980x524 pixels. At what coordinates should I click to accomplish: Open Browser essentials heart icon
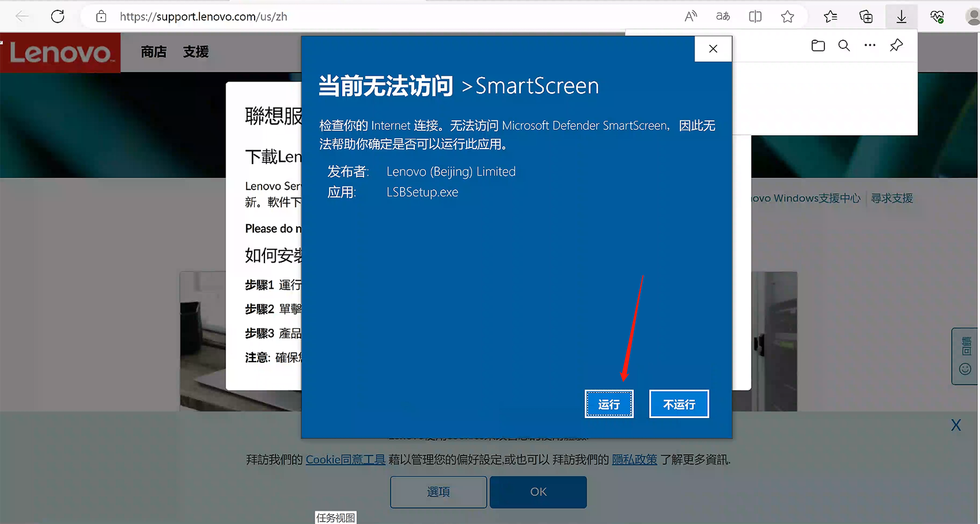coord(937,16)
